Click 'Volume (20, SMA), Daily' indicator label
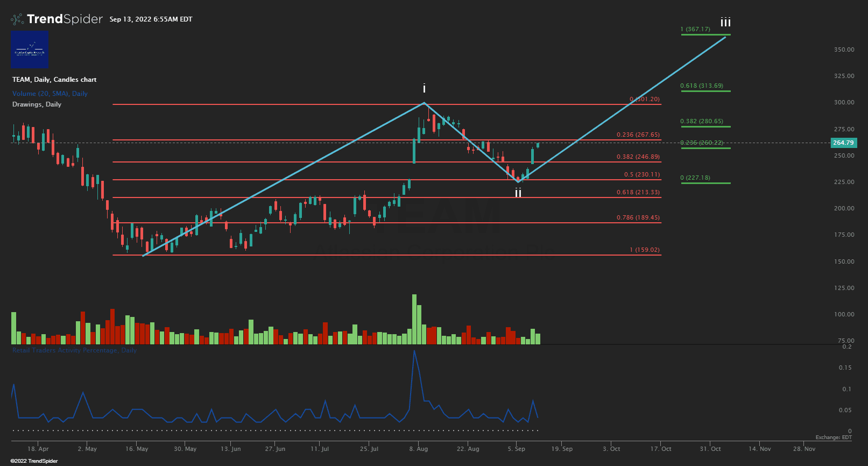This screenshot has width=868, height=466. [x=50, y=94]
